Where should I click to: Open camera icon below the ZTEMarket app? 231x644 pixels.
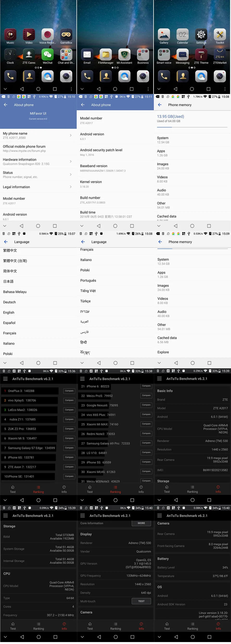click(x=220, y=76)
